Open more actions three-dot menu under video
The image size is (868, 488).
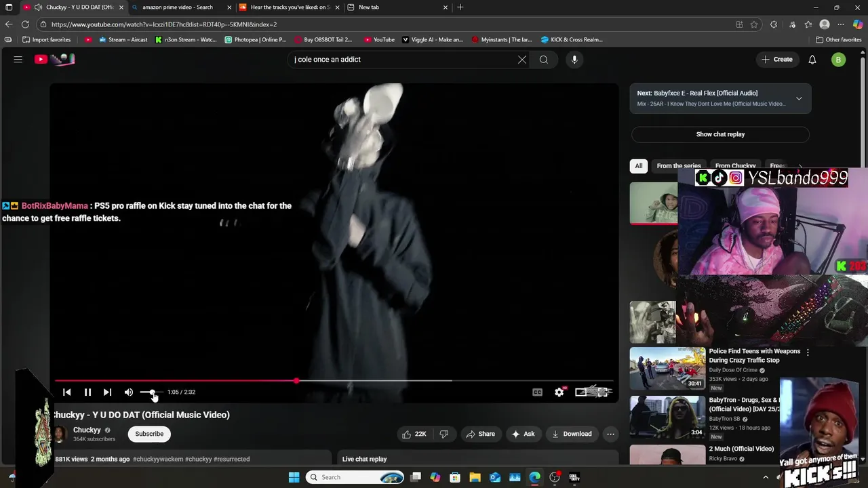click(610, 434)
